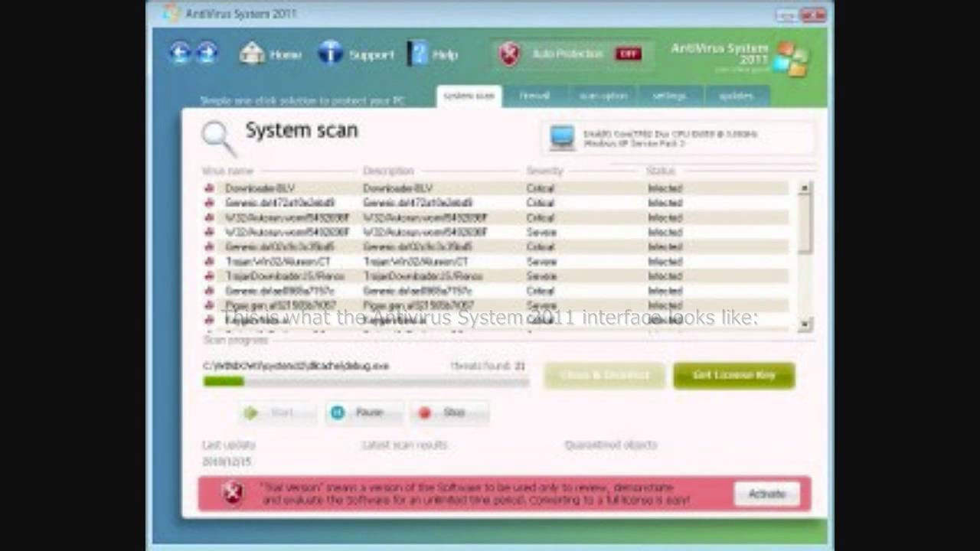Viewport: 980px width, 551px height.
Task: Click the Activate button in the red banner
Action: [x=767, y=494]
